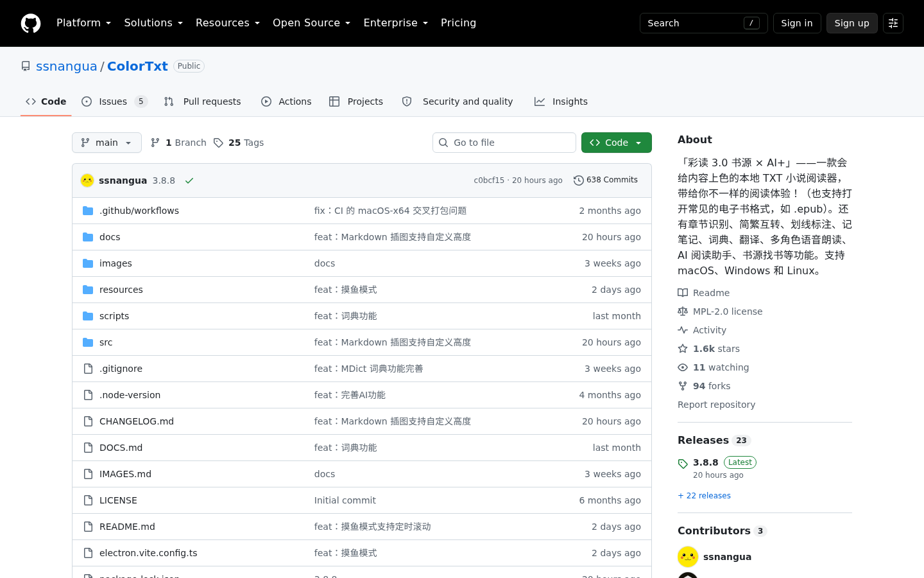This screenshot has height=578, width=924.
Task: Click the star icon beside 1.6k stars
Action: [683, 349]
